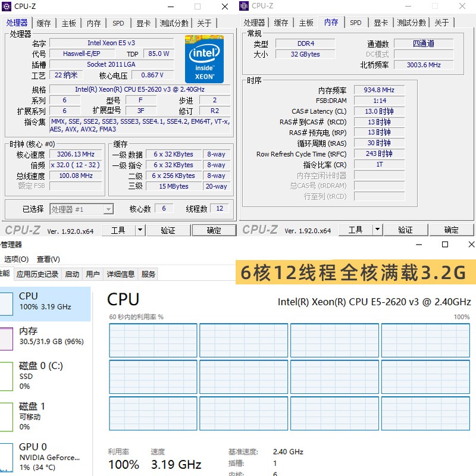
Task: Click the 三级 cache value 15 MBytes
Action: (x=174, y=186)
